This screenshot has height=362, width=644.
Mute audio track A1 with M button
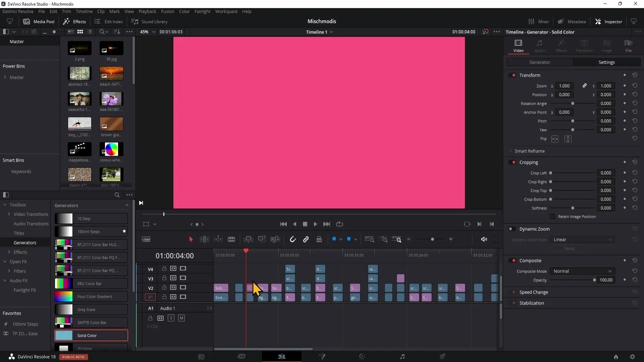click(x=181, y=318)
